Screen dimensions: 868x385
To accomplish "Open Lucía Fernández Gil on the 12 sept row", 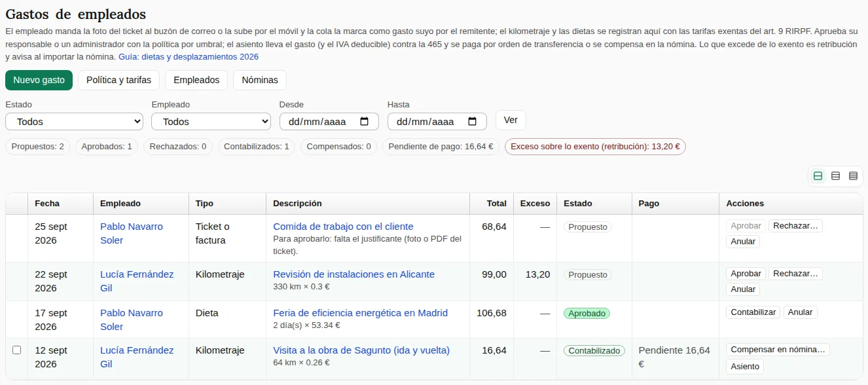I will 137,357.
